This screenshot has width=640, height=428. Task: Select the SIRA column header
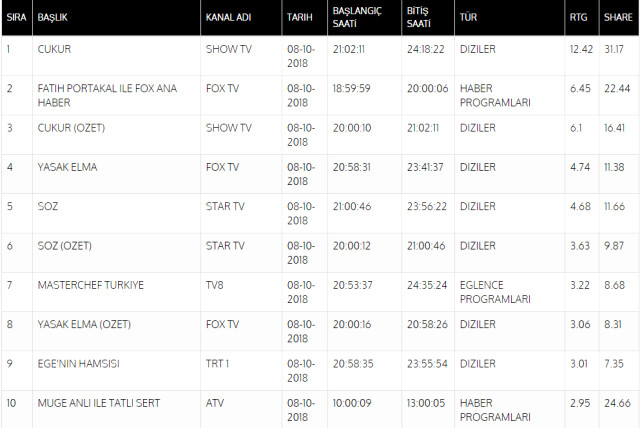click(x=15, y=19)
